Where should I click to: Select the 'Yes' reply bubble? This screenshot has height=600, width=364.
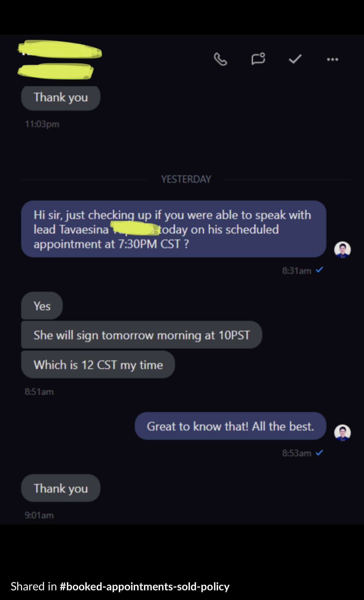[42, 306]
